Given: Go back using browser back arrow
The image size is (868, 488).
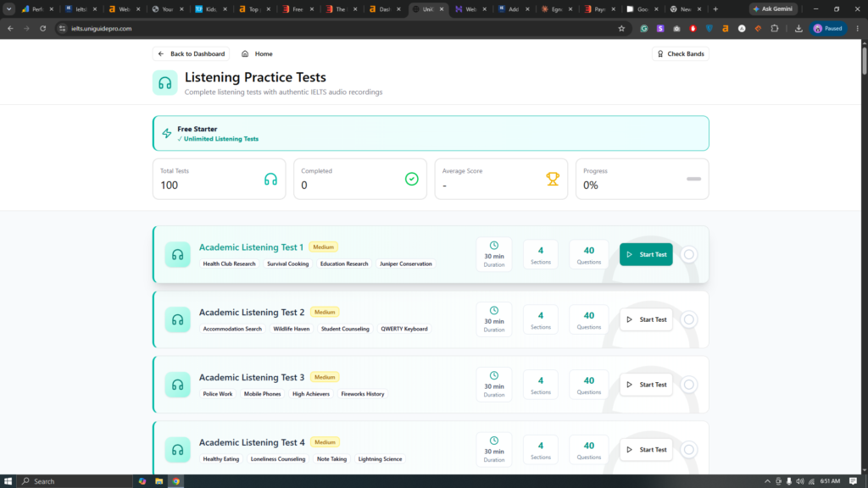Looking at the screenshot, I should (10, 28).
